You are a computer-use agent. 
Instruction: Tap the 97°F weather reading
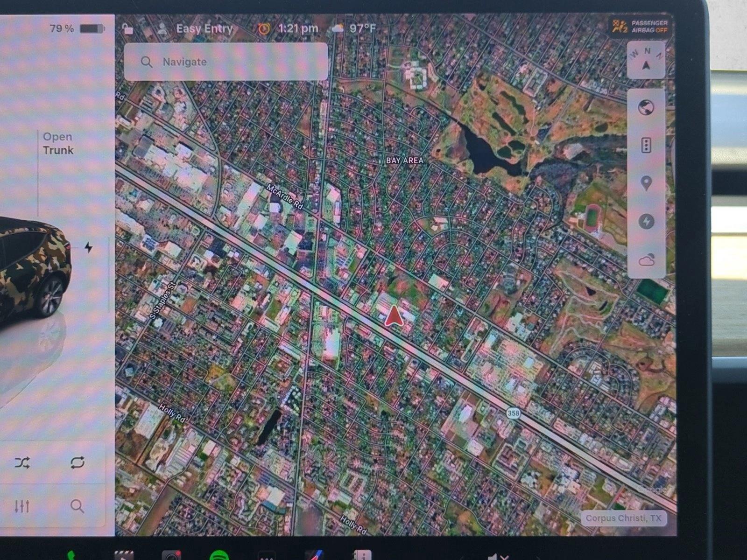[x=362, y=28]
